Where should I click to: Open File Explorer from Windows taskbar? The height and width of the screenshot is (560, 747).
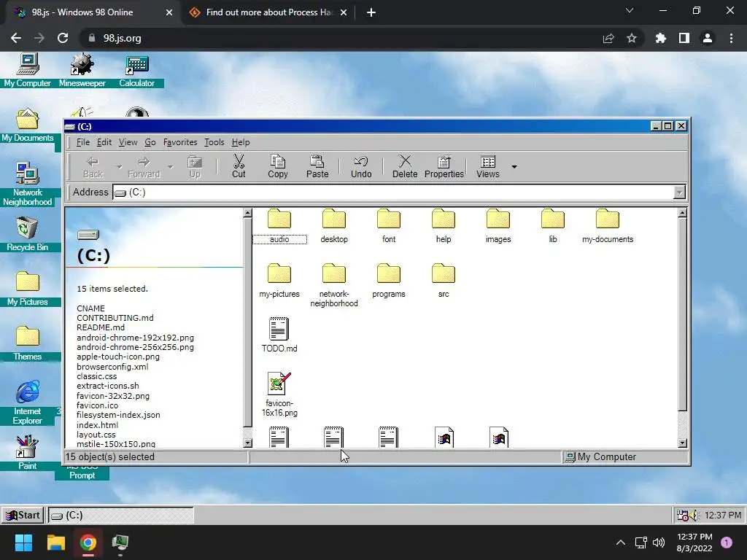point(55,542)
